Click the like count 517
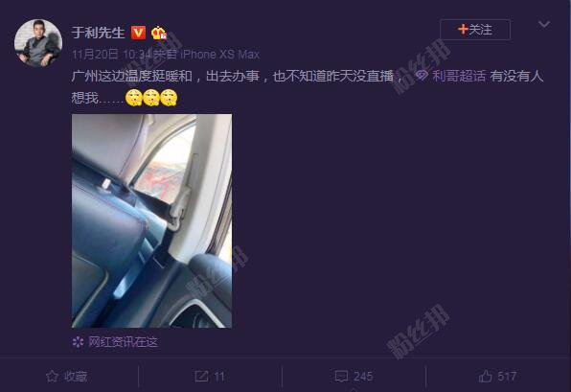This screenshot has width=571, height=392. pos(507,377)
